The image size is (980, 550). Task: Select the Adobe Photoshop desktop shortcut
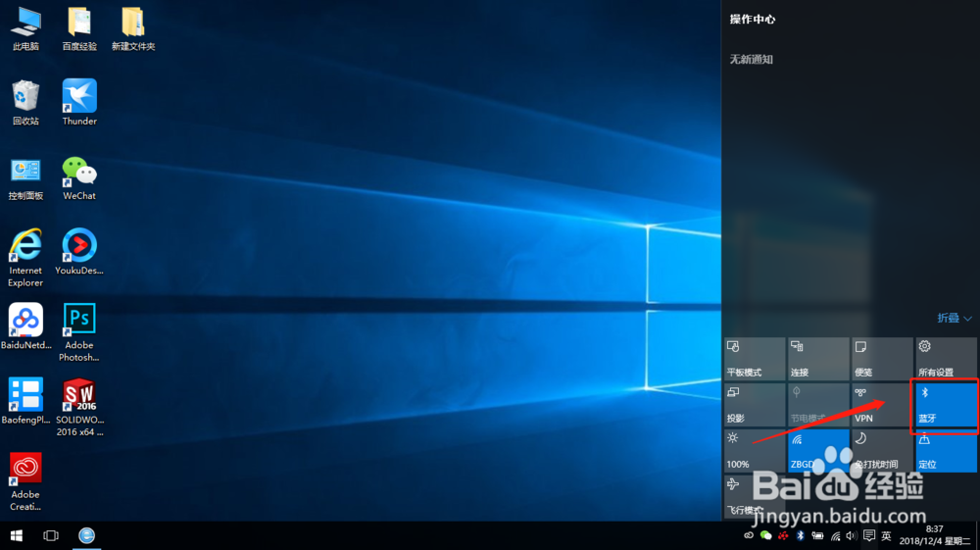79,332
